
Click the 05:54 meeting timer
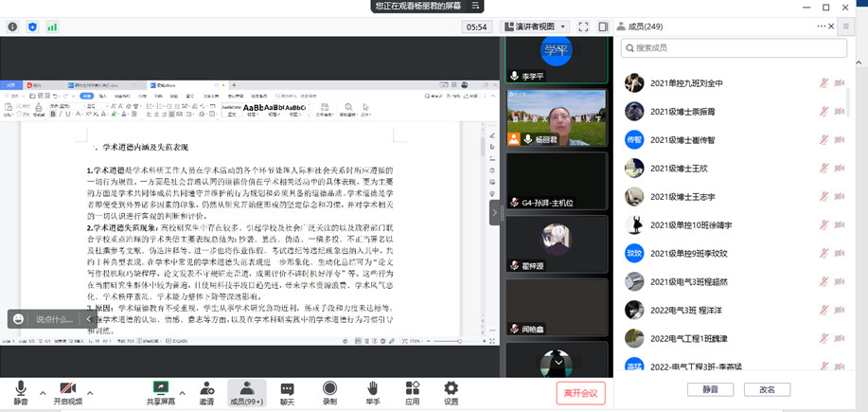(x=477, y=27)
